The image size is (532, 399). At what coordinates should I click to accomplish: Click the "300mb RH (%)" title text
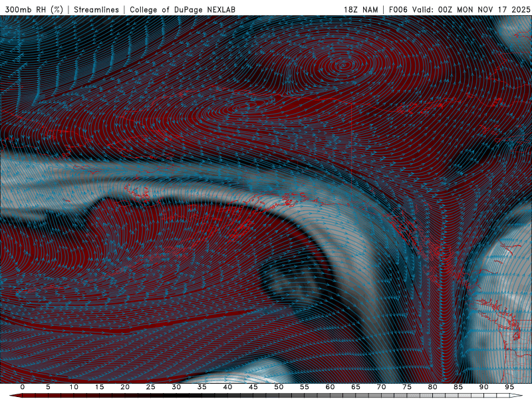tap(35, 9)
